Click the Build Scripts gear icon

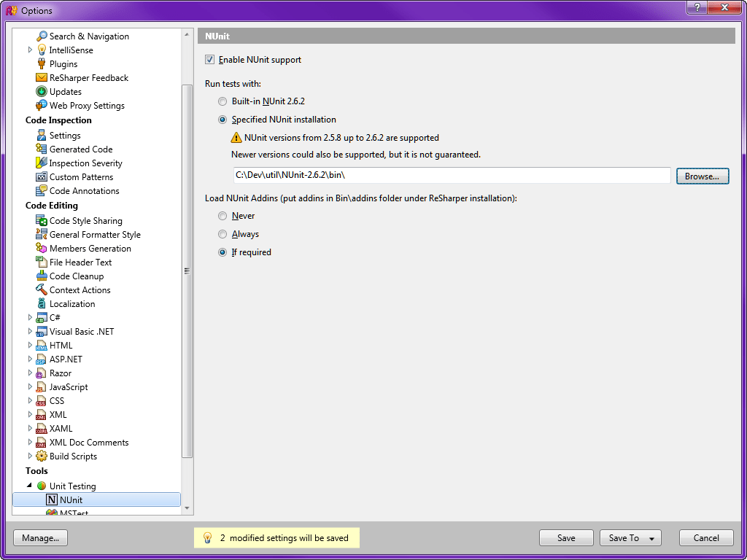click(x=42, y=456)
